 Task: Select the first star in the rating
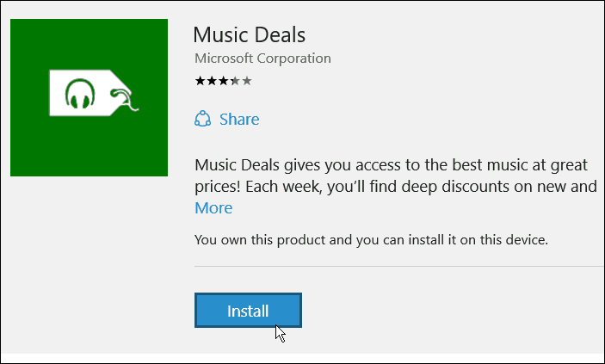click(x=200, y=81)
